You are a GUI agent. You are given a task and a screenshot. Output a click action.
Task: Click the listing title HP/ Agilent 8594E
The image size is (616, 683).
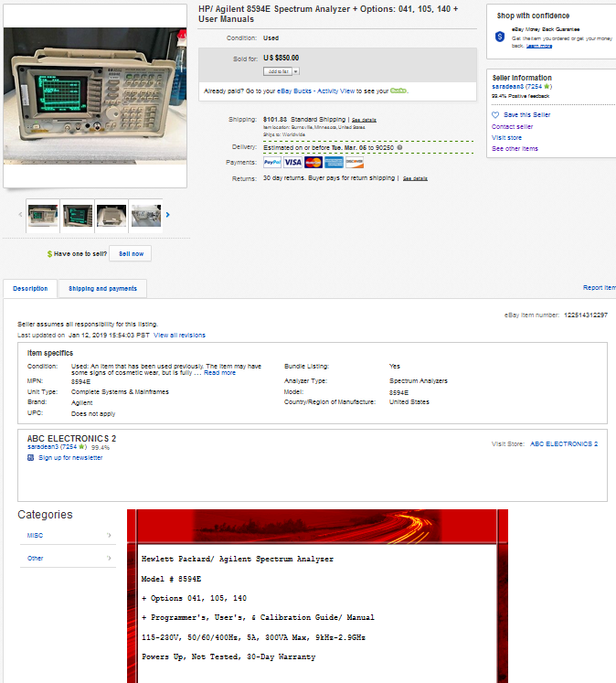pos(328,14)
